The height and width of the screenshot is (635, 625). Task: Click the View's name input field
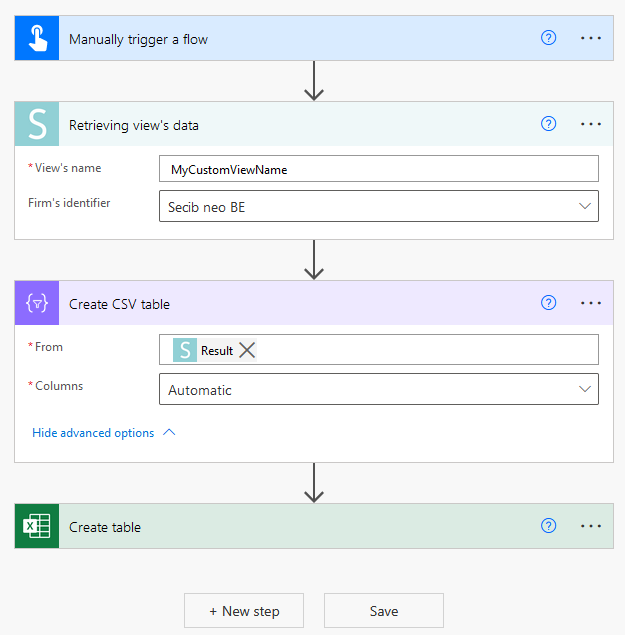tap(378, 169)
